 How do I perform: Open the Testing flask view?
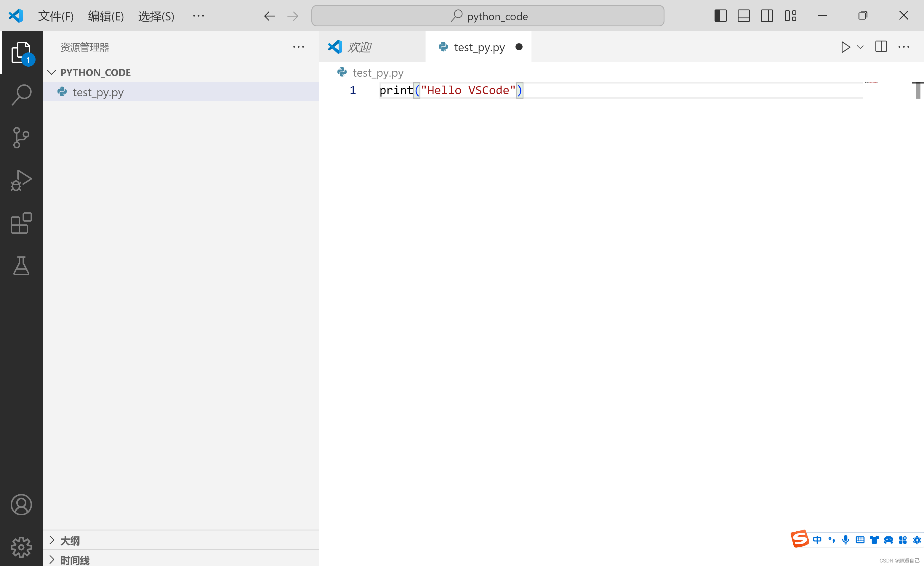click(x=21, y=266)
